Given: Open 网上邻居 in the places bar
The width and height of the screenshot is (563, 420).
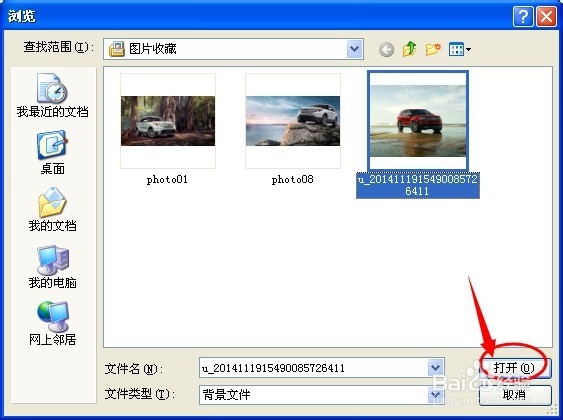Looking at the screenshot, I should point(52,324).
